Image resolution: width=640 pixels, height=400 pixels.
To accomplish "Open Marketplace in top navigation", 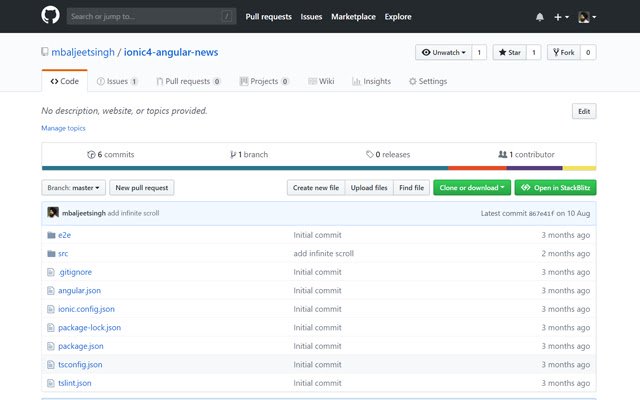I will [353, 17].
